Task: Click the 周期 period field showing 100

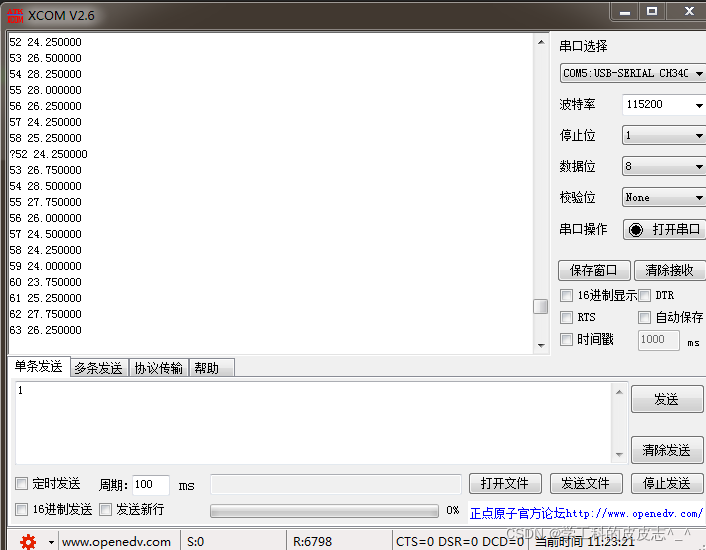Action: click(151, 484)
